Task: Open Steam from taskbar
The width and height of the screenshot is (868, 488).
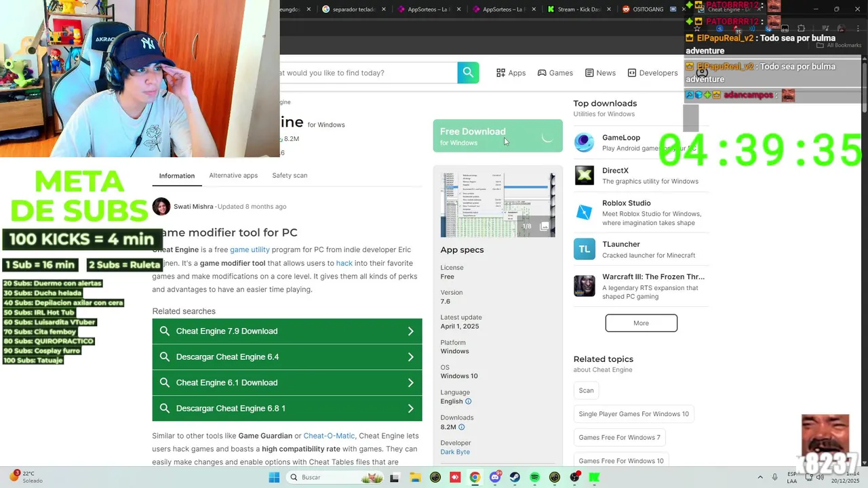Action: [515, 477]
